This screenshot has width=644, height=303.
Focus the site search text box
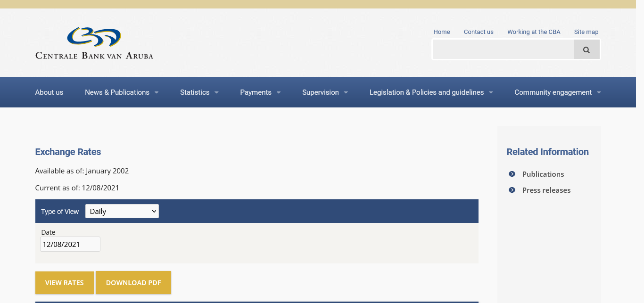click(503, 49)
